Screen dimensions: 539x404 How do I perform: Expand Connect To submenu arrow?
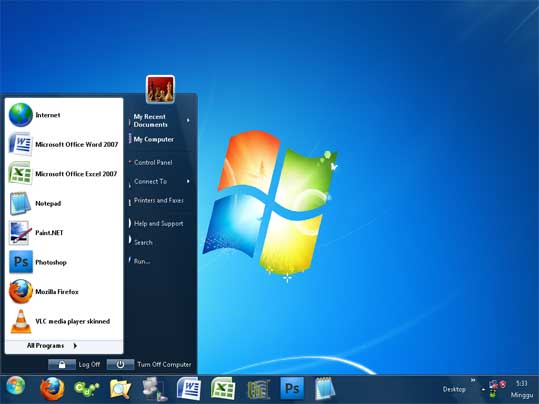point(188,181)
